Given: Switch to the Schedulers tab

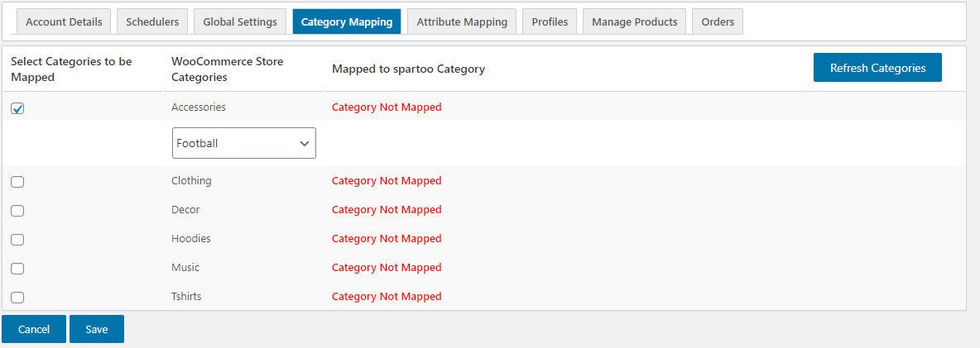Looking at the screenshot, I should click(153, 21).
